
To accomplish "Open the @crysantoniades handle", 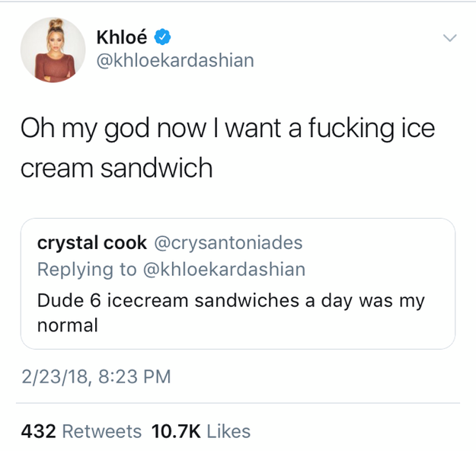I will 228,243.
